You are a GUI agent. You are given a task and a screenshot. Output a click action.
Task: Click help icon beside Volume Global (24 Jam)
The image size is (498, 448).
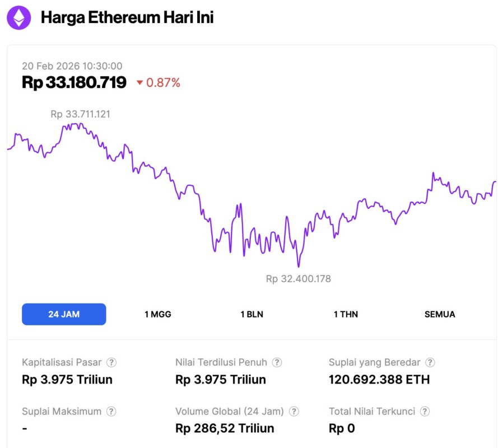click(294, 412)
